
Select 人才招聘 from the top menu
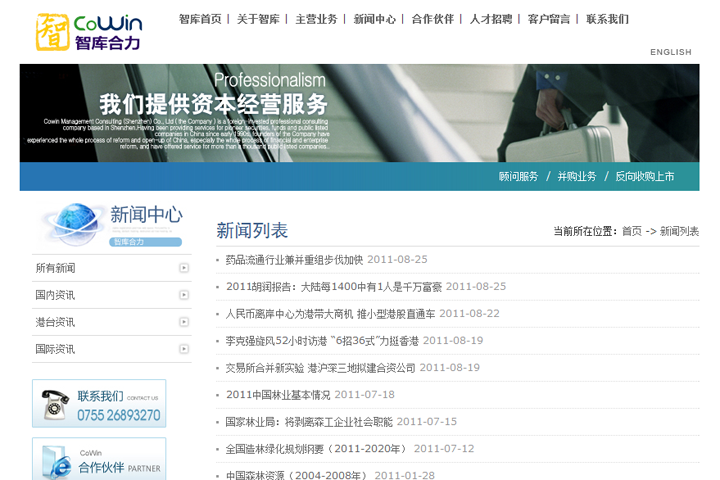tap(491, 19)
